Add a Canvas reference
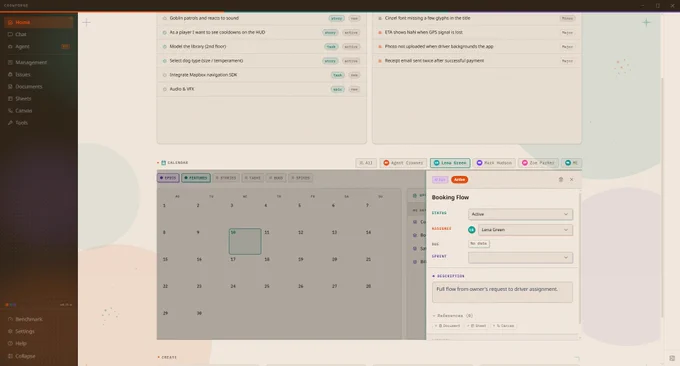The image size is (680, 366). pos(503,326)
